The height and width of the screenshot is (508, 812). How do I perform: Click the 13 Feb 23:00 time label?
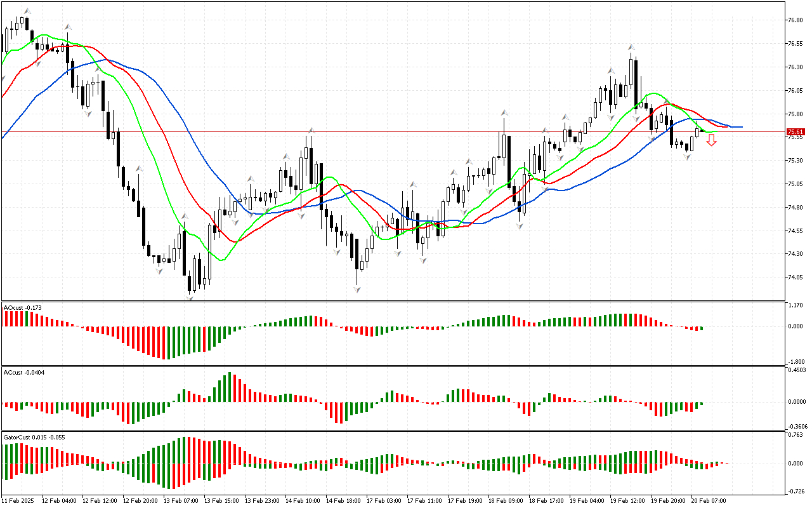coord(262,500)
